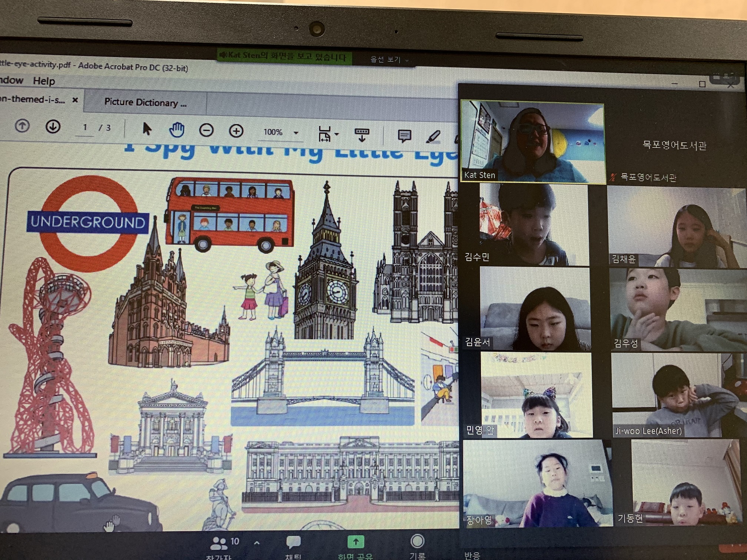Viewport: 747px width, 560px height.
Task: Switch to Picture Dictionary tab
Action: pyautogui.click(x=145, y=102)
